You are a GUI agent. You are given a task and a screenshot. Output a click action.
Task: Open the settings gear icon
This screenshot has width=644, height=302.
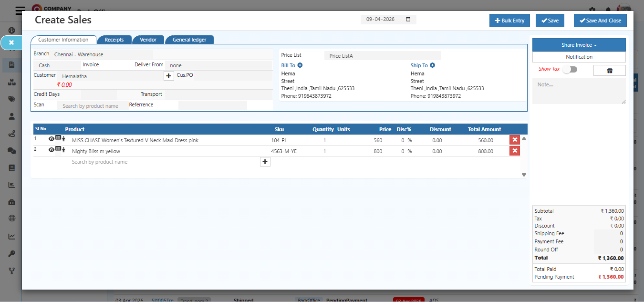coord(592,10)
